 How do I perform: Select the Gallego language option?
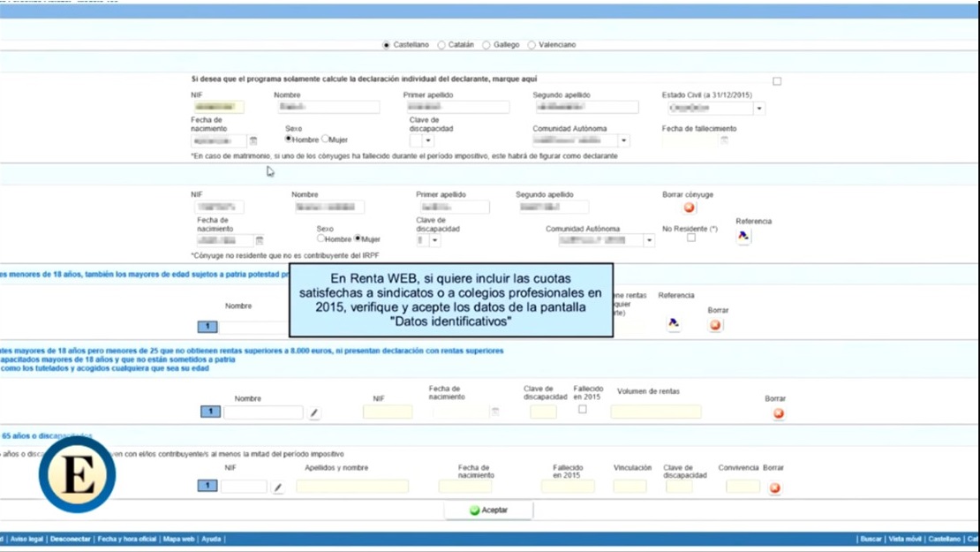(x=486, y=45)
